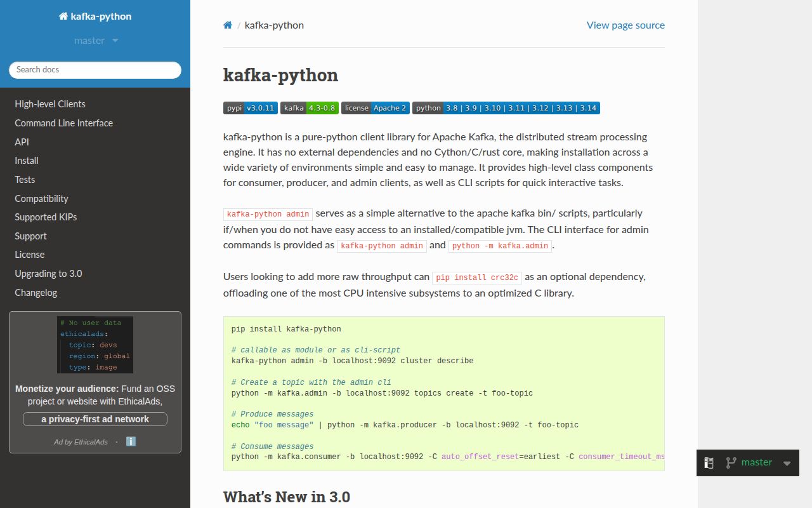Expand the master version dropdown in sidebar
Viewport: 812px width, 508px height.
pyautogui.click(x=96, y=41)
